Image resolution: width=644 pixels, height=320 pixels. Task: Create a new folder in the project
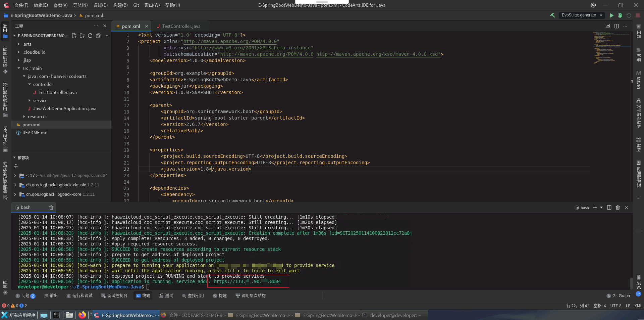[x=82, y=36]
